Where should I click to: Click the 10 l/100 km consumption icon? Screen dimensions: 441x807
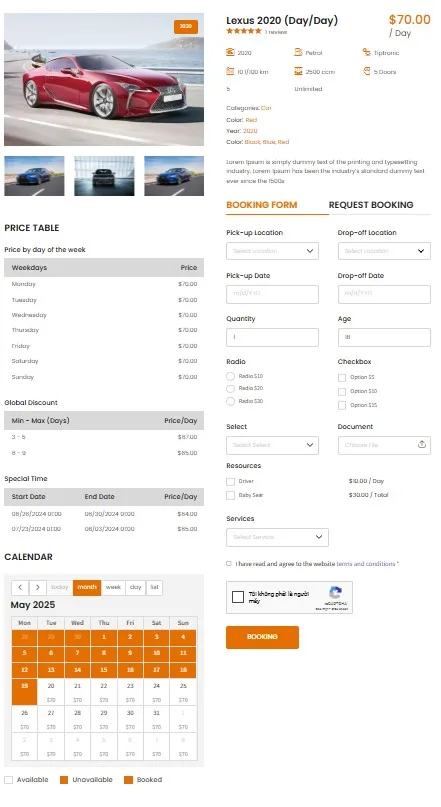pos(230,71)
